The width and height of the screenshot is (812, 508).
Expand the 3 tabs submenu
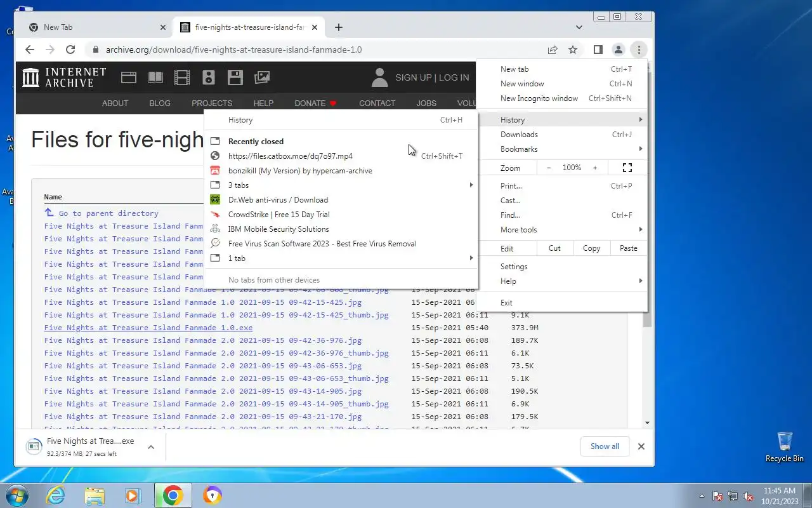(x=343, y=185)
